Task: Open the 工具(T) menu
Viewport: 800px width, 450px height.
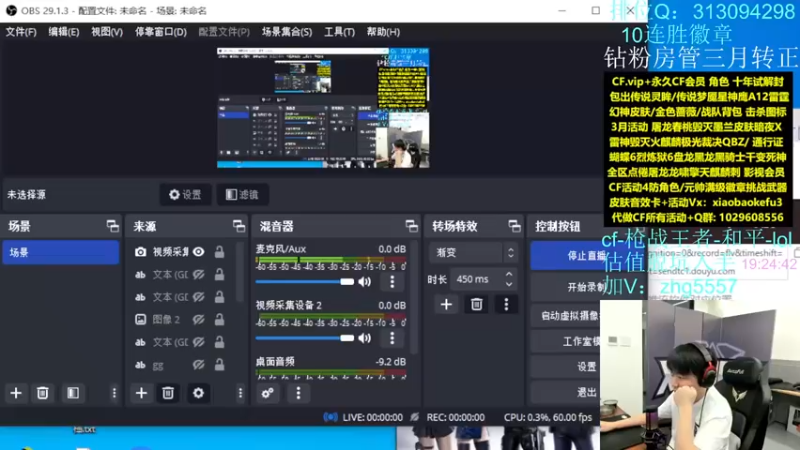Action: click(339, 32)
